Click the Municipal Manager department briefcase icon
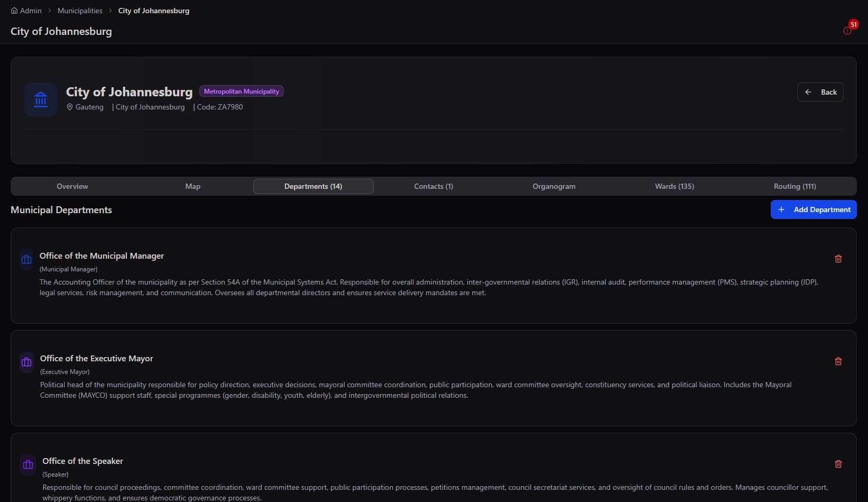 (26, 260)
